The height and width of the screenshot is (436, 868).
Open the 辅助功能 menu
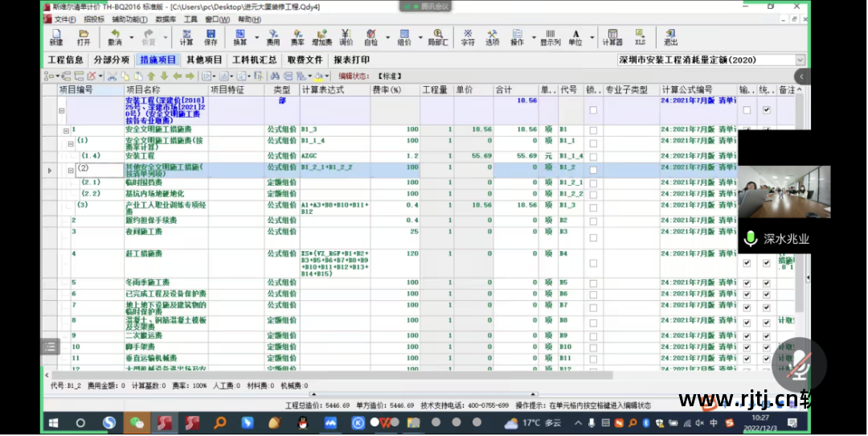tap(129, 19)
